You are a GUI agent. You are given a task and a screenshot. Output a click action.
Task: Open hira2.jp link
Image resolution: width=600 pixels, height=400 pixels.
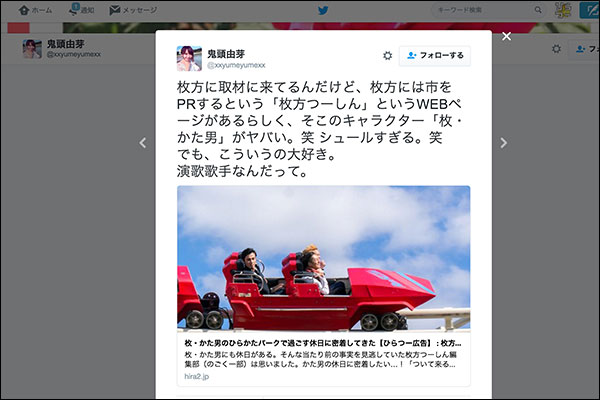point(197,376)
